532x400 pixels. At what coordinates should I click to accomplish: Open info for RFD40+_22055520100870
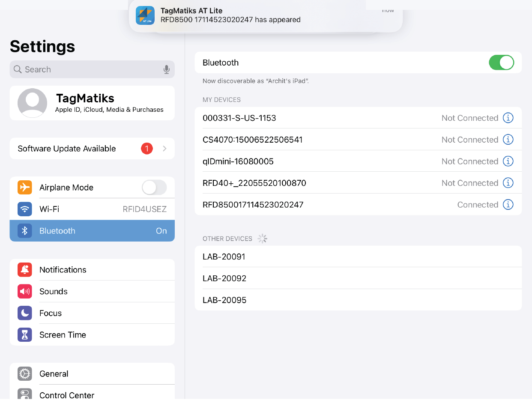pyautogui.click(x=508, y=183)
